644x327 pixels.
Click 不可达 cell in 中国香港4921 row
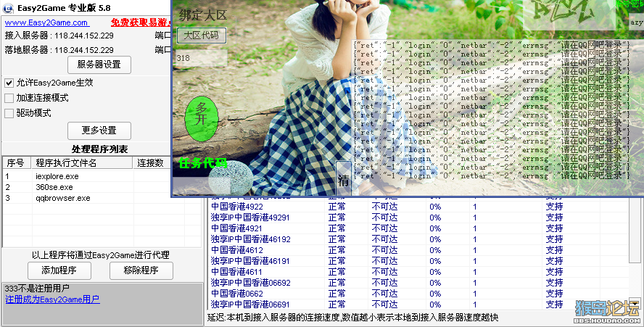pos(384,228)
